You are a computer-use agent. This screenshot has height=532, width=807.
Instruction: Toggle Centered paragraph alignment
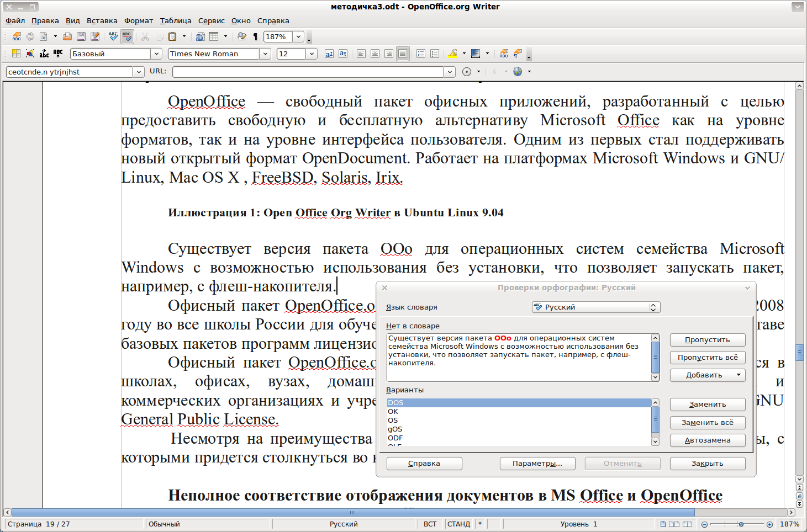[375, 54]
